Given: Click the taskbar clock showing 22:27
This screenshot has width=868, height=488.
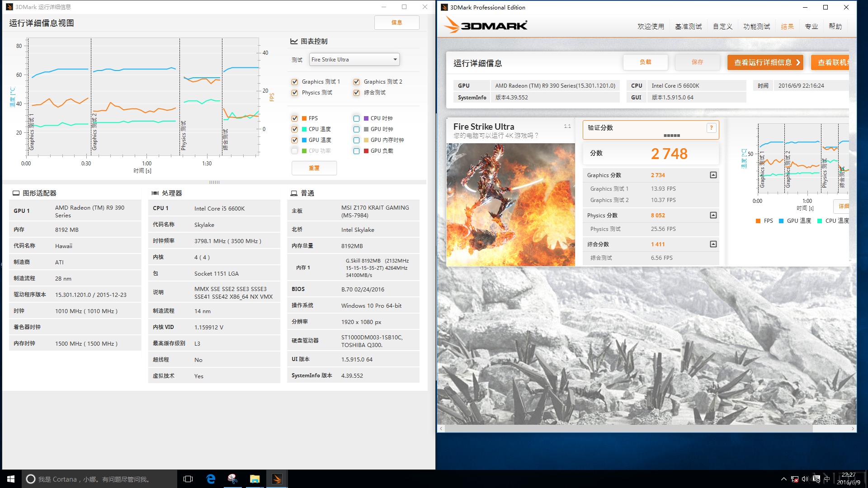Looking at the screenshot, I should pos(849,479).
